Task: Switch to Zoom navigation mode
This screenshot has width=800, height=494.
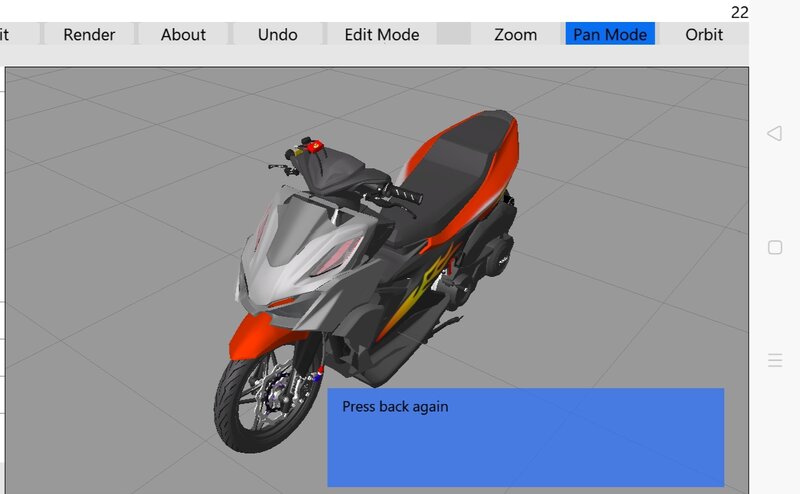Action: [x=515, y=34]
